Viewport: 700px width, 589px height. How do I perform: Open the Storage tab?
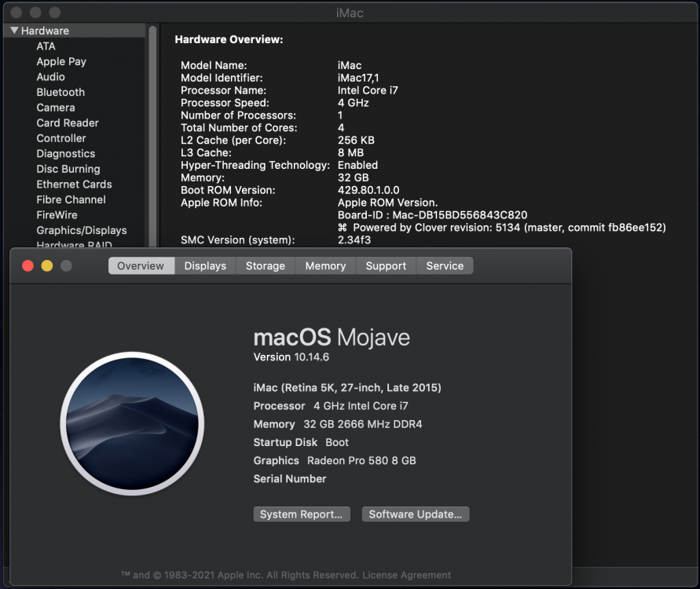[266, 266]
